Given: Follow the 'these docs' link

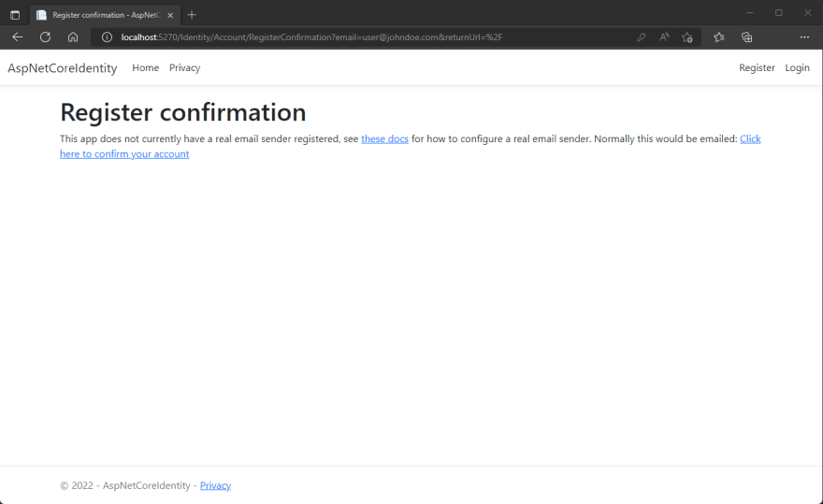Looking at the screenshot, I should click(384, 138).
